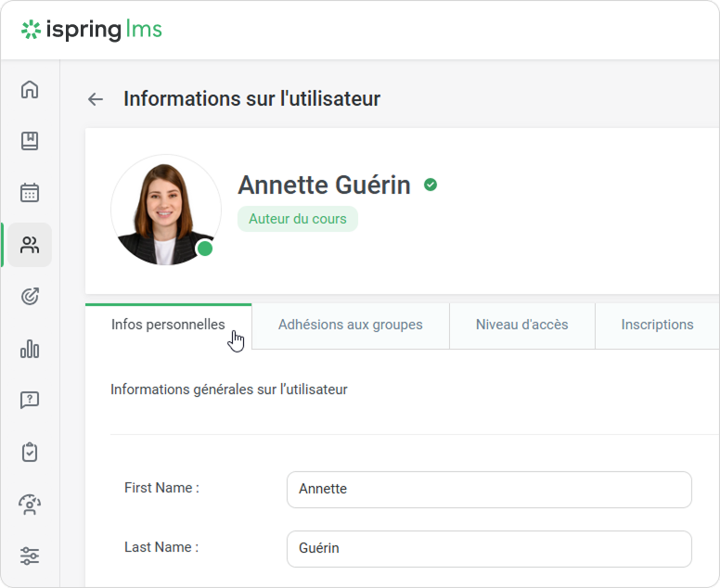This screenshot has width=720, height=588.
Task: Click the Last Name field containing Guérin
Action: [x=489, y=548]
